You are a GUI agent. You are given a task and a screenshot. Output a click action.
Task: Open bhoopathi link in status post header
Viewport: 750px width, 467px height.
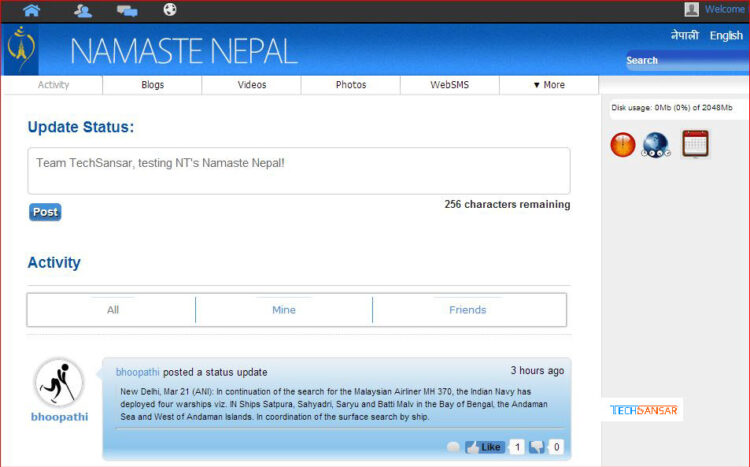[137, 372]
